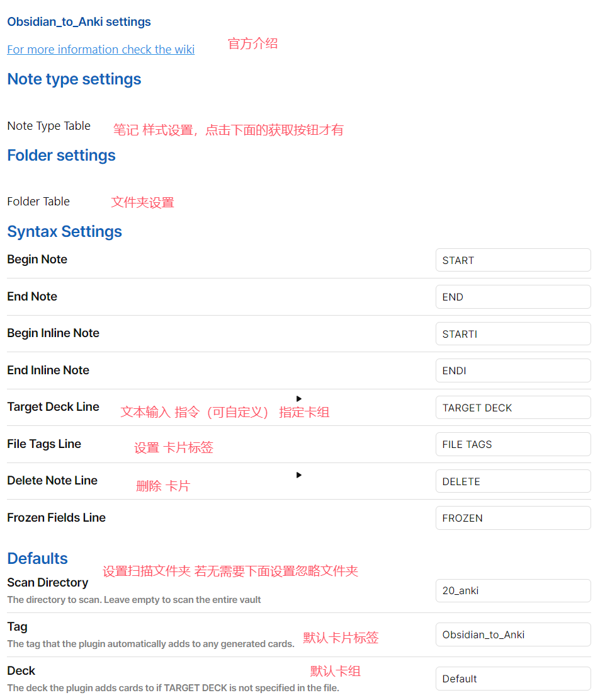605x700 pixels.
Task: Click the End Inline Note label
Action: pyautogui.click(x=48, y=370)
